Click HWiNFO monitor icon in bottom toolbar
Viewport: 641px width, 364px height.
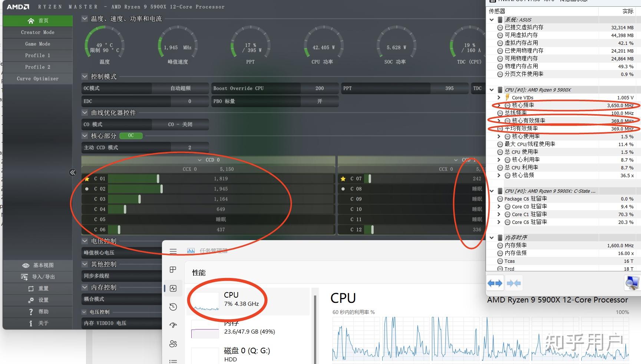632,284
